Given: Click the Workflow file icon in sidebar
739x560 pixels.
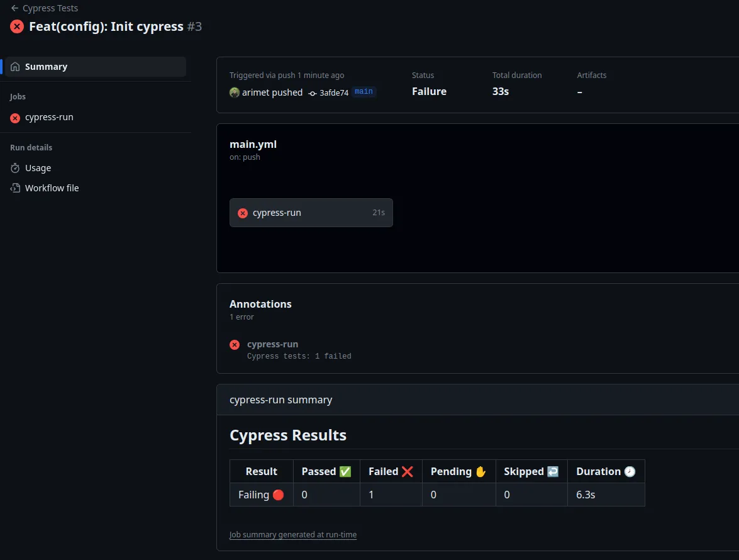Looking at the screenshot, I should pos(14,188).
